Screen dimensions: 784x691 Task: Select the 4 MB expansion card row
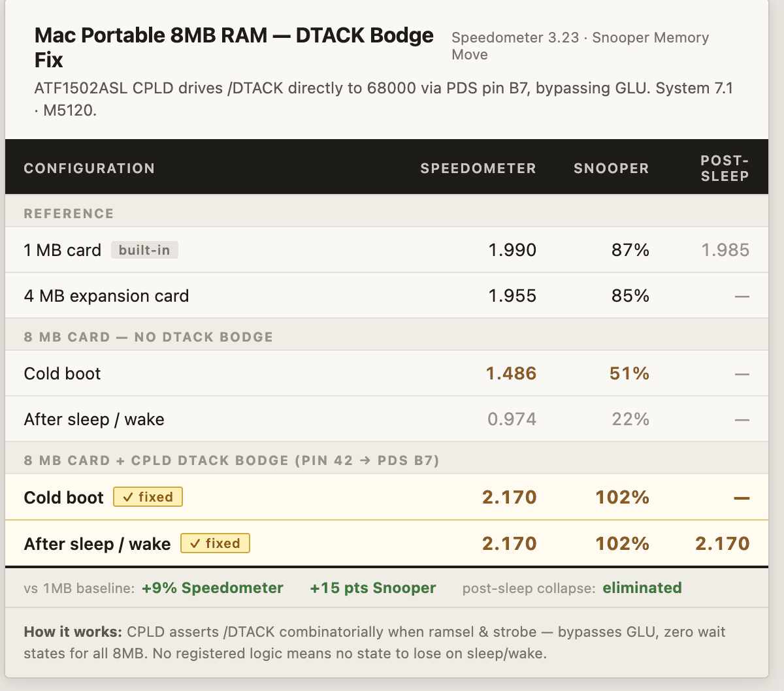coord(387,296)
